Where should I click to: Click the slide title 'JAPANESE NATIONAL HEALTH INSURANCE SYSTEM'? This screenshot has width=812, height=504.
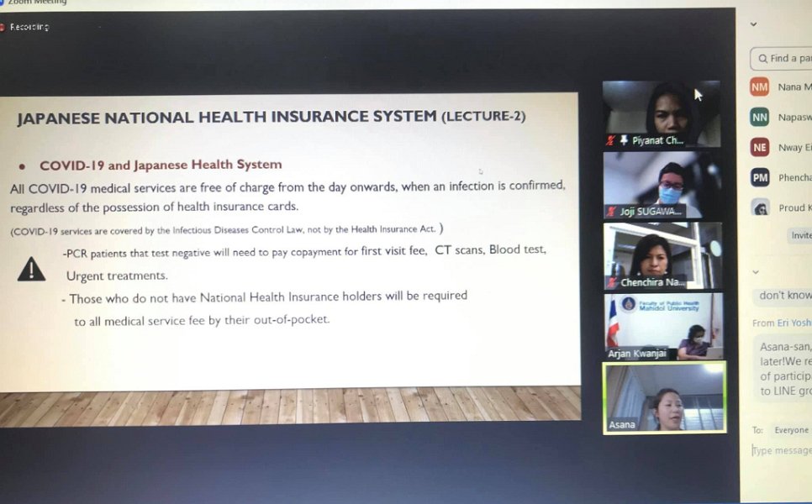coord(227,117)
